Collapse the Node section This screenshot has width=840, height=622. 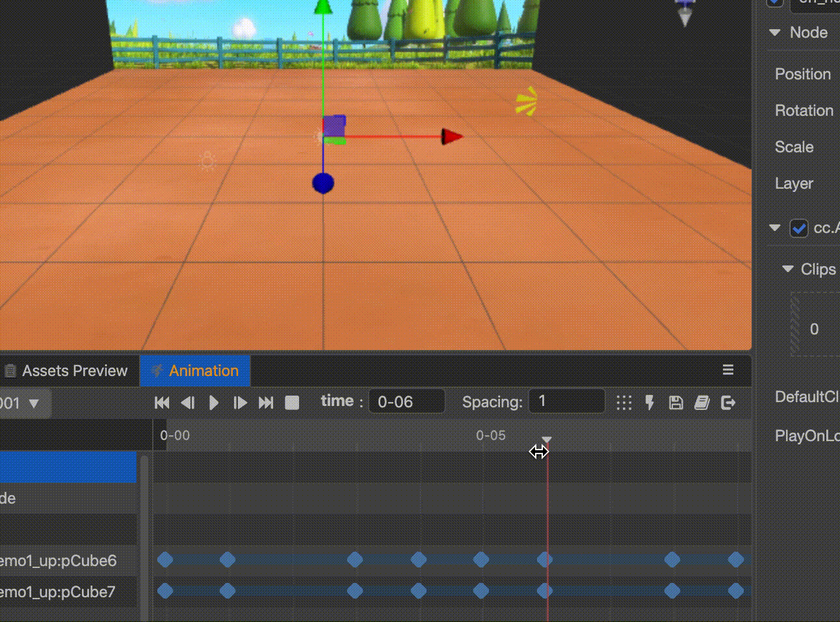[774, 33]
